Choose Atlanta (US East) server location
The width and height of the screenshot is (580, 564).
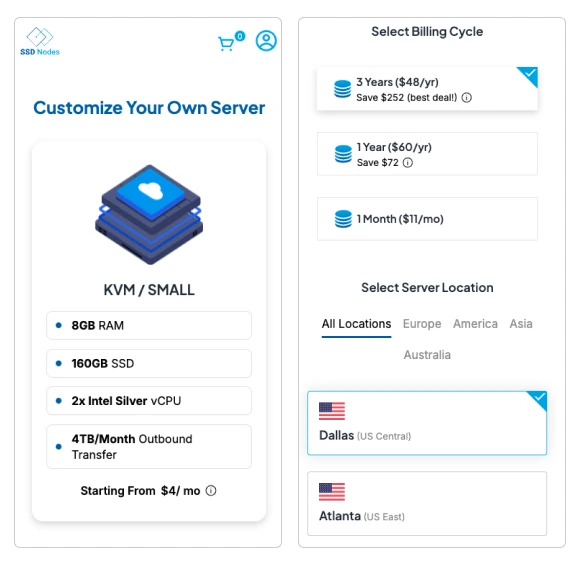(x=427, y=503)
